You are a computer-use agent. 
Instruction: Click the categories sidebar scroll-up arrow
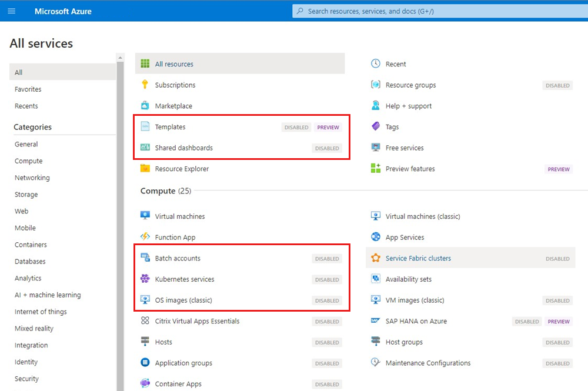click(121, 58)
